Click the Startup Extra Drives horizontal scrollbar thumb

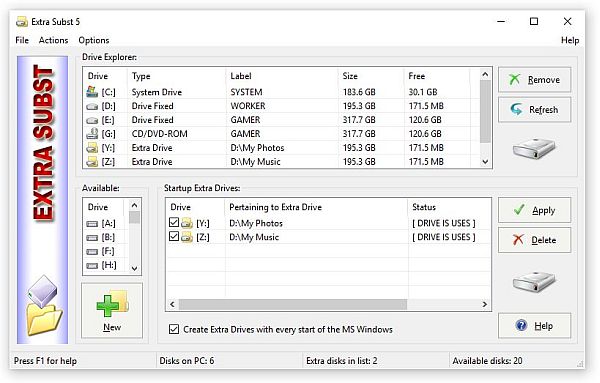tap(293, 305)
